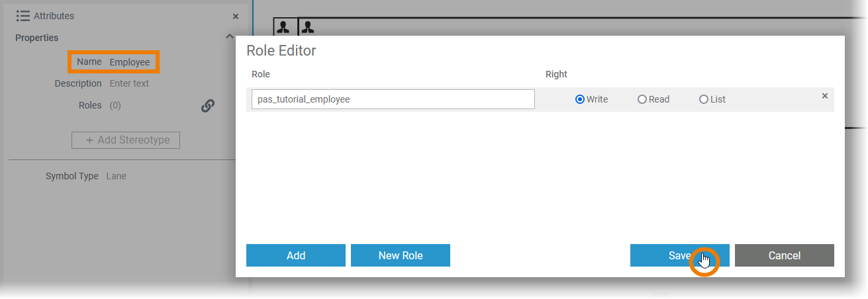
Task: Select the List right option
Action: click(703, 99)
